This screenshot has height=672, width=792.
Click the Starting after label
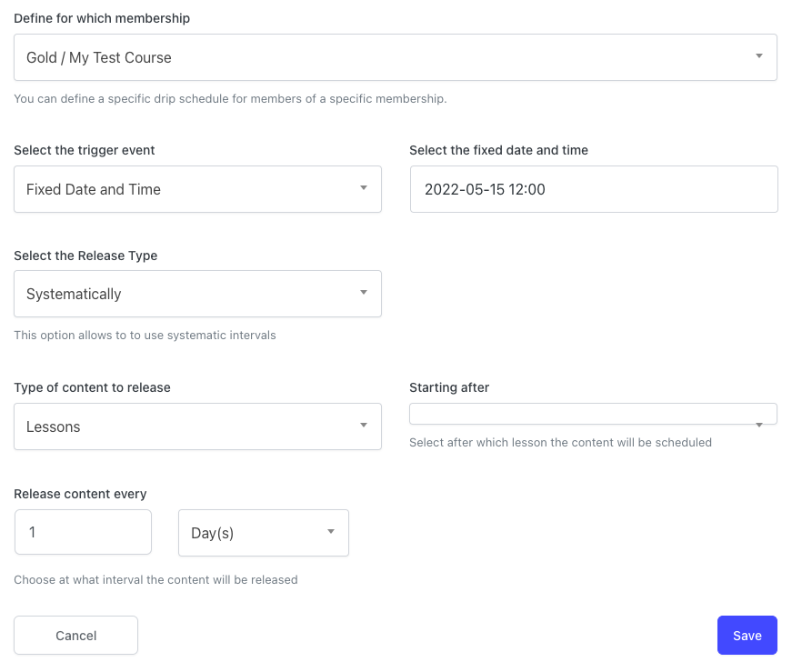(449, 387)
